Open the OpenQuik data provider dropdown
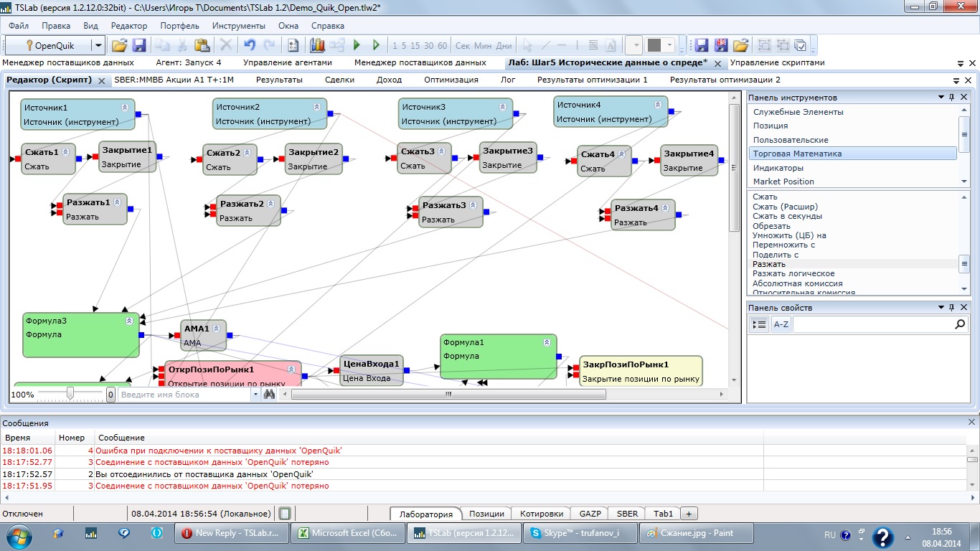Viewport: 980px width, 551px height. click(x=98, y=45)
